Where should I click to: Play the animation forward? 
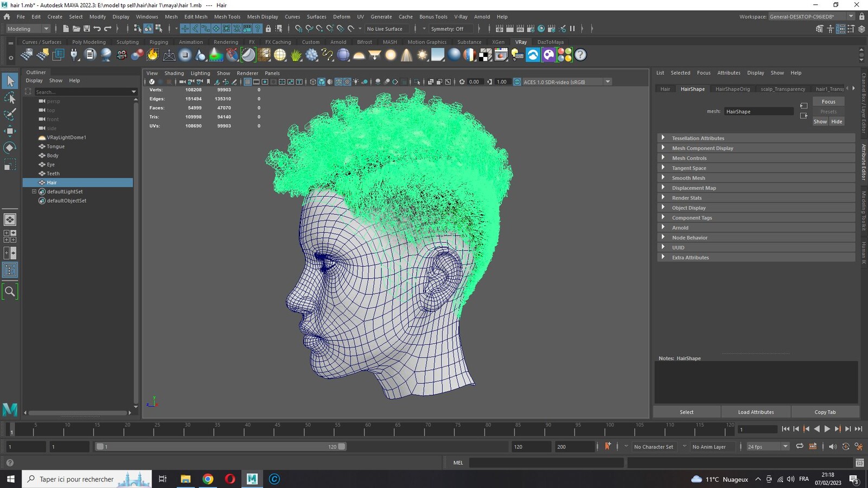tap(827, 429)
